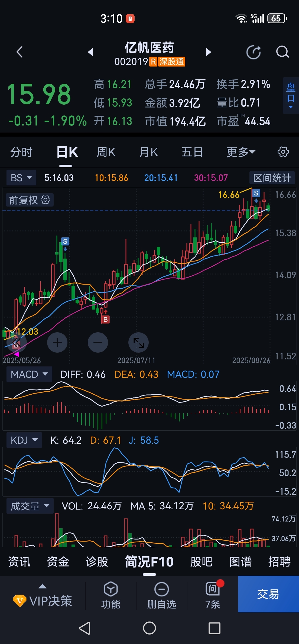Expand the 盘口 order book panel

tap(291, 95)
